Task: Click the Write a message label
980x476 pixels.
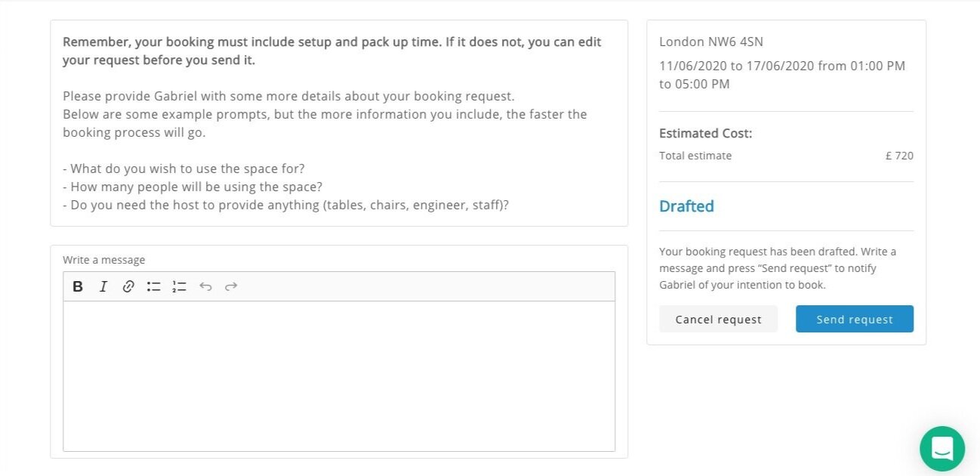Action: click(103, 260)
